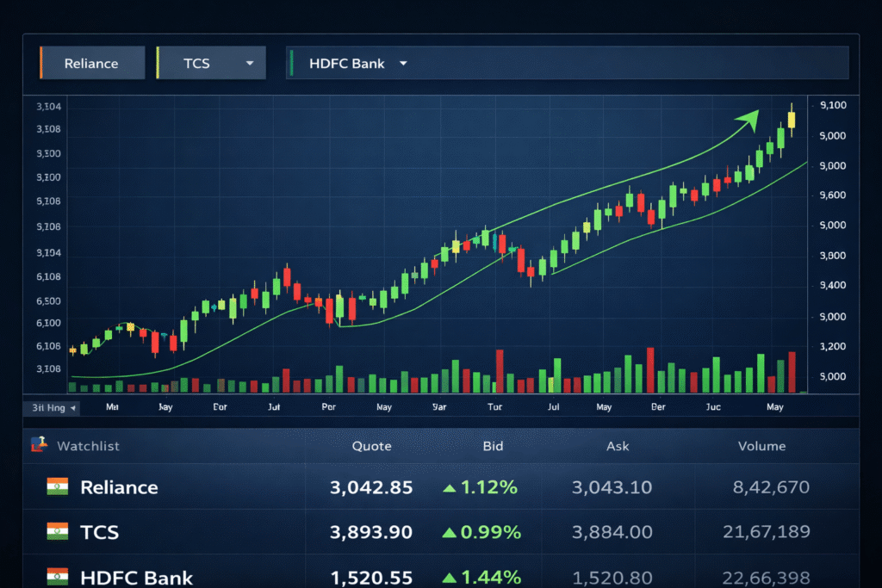
Task: Click the Volume column header
Action: (x=761, y=446)
